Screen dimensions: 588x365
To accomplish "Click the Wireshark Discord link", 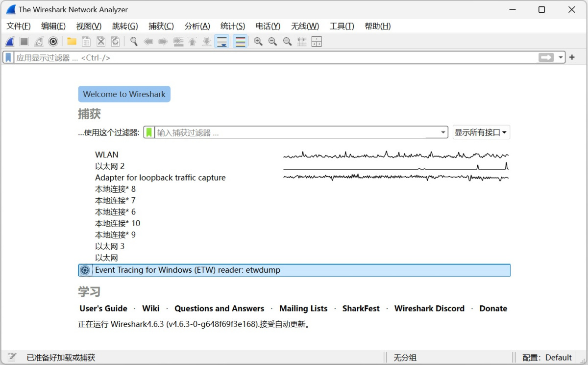I will point(429,309).
